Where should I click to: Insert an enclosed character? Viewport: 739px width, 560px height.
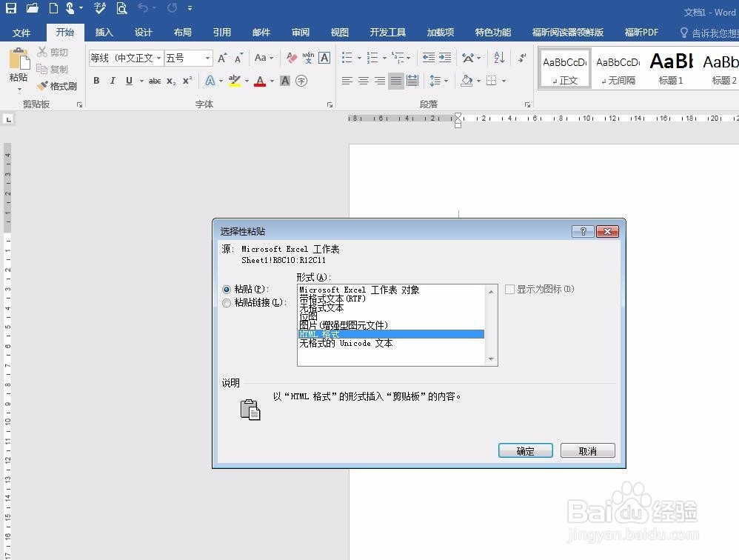301,81
